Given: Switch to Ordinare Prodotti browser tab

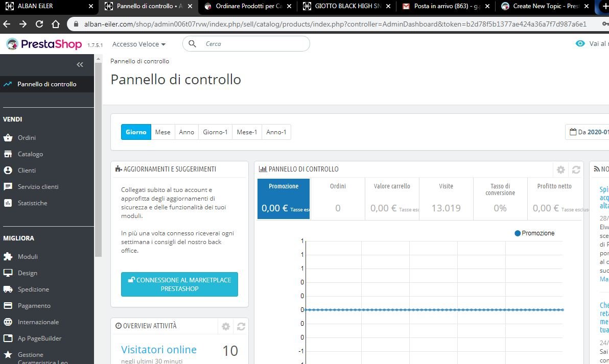Looking at the screenshot, I should tap(248, 6).
